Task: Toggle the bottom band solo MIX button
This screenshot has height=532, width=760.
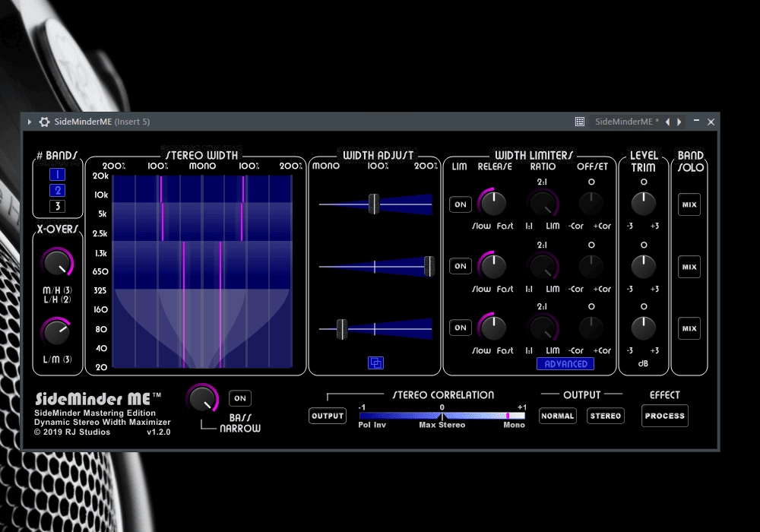Action: tap(689, 328)
